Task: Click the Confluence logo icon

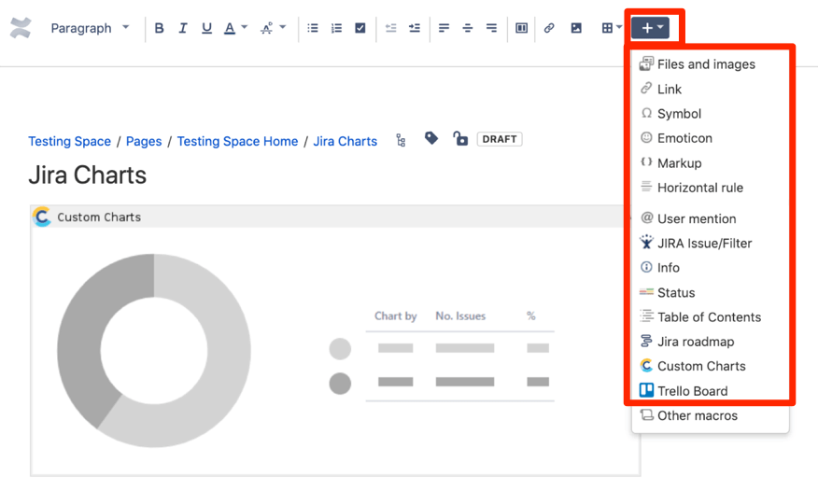Action: [x=21, y=28]
